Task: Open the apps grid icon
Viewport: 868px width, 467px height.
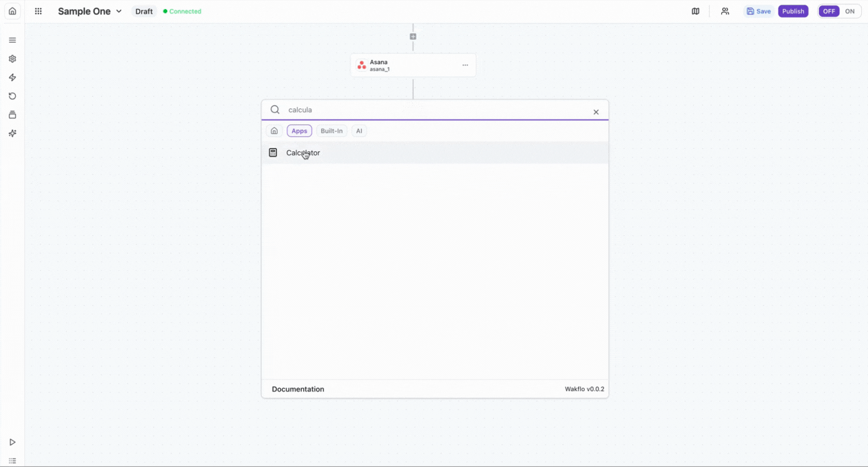Action: (38, 11)
